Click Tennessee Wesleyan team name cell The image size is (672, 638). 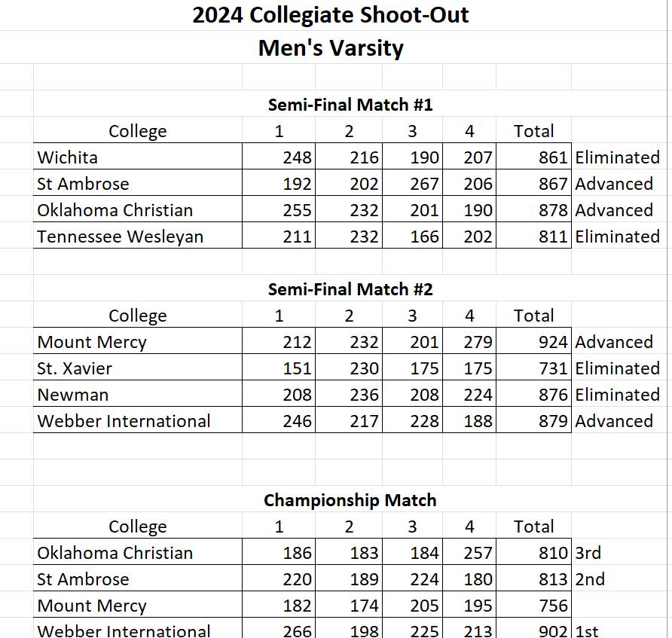point(121,237)
